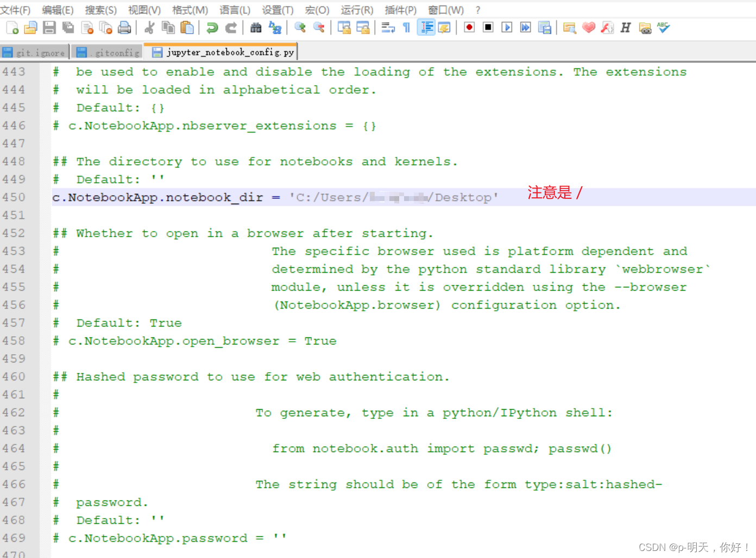
Task: Open the 搜索(S) menu
Action: point(100,10)
